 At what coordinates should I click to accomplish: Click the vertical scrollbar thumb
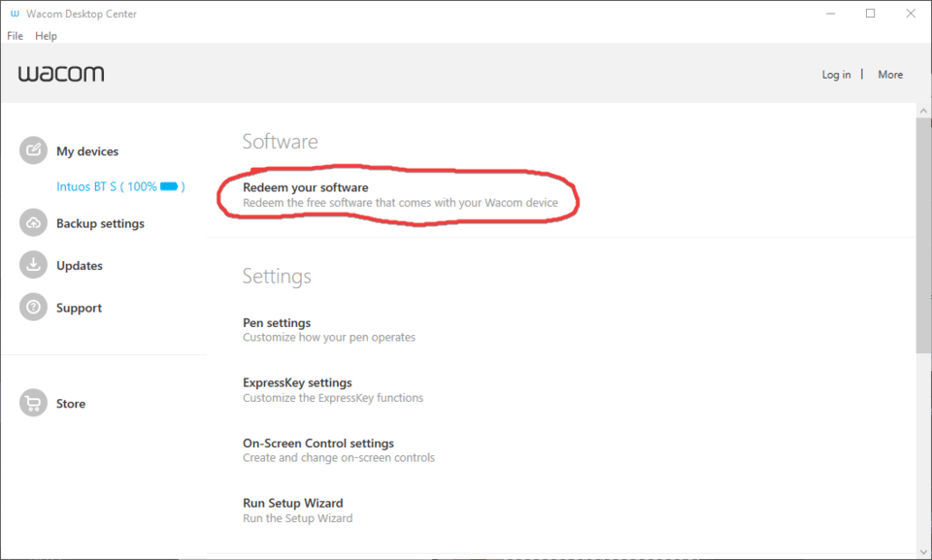coord(923,233)
